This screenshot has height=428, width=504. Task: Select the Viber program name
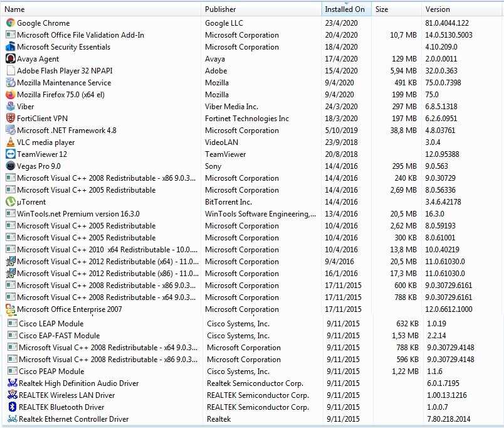(x=26, y=107)
